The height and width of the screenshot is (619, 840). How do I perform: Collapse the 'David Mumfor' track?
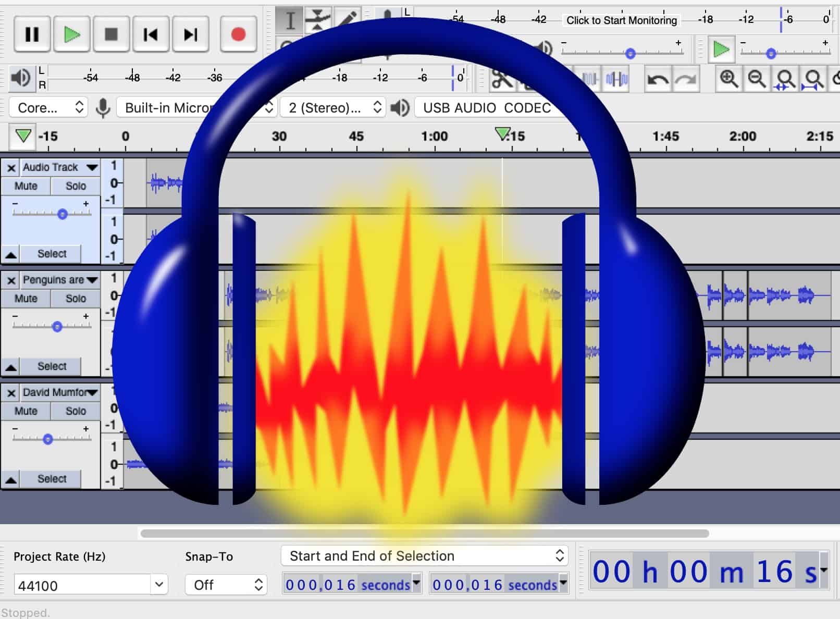coord(11,479)
